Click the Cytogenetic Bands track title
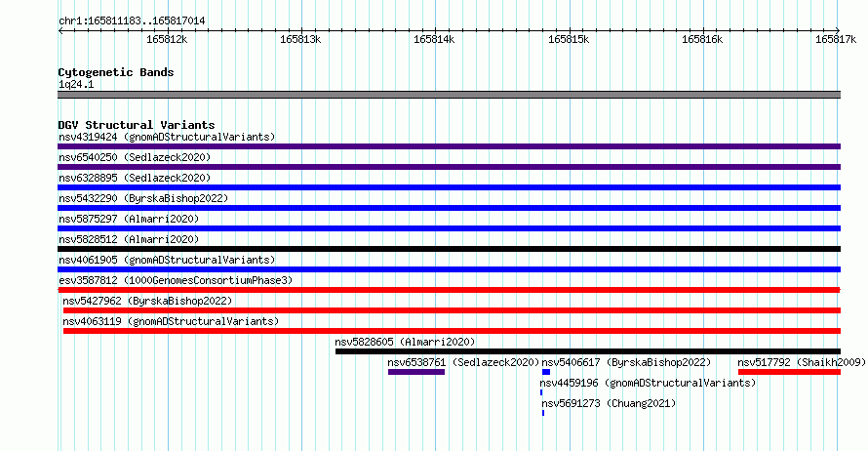This screenshot has width=868, height=451. coord(116,72)
